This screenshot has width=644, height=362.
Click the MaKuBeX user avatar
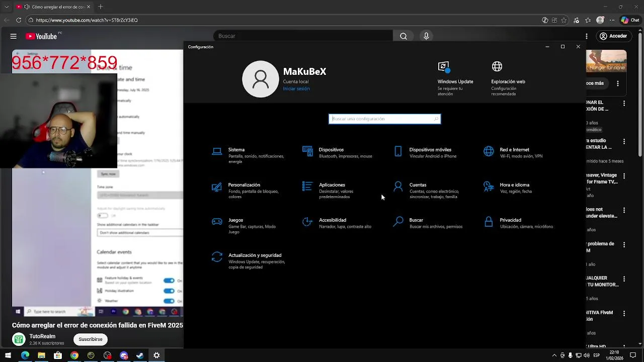point(261,79)
